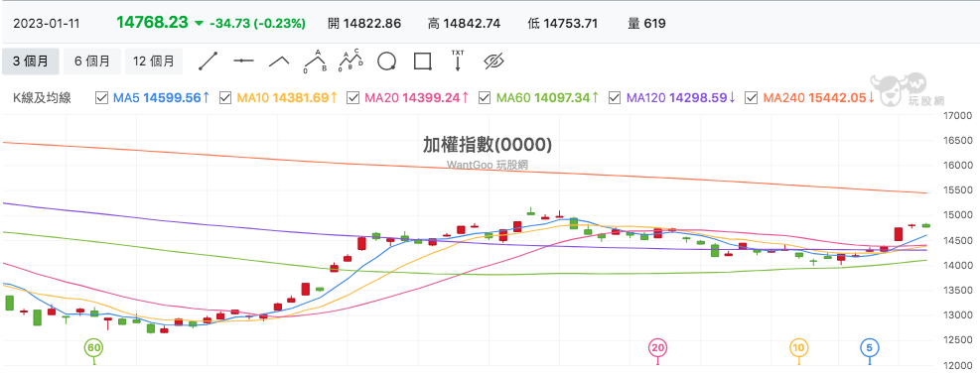Click the high price 高 14842.74
Image resolution: width=980 pixels, height=374 pixels.
coord(465,24)
